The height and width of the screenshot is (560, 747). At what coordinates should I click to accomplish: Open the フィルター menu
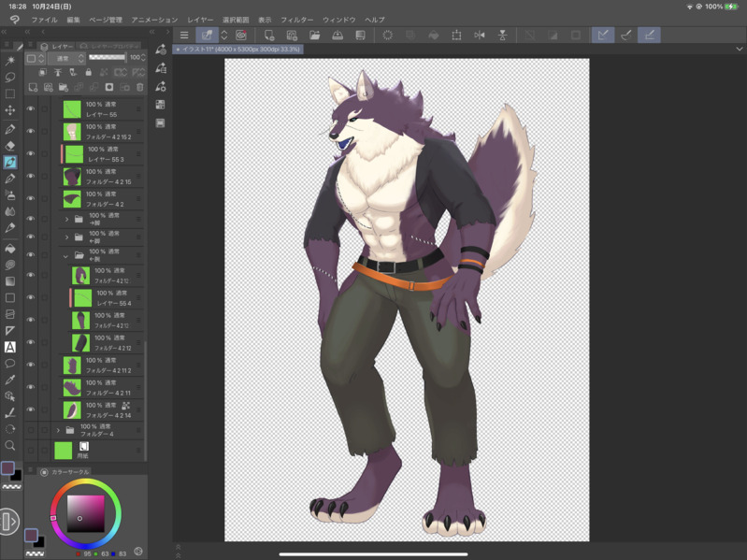[x=296, y=20]
